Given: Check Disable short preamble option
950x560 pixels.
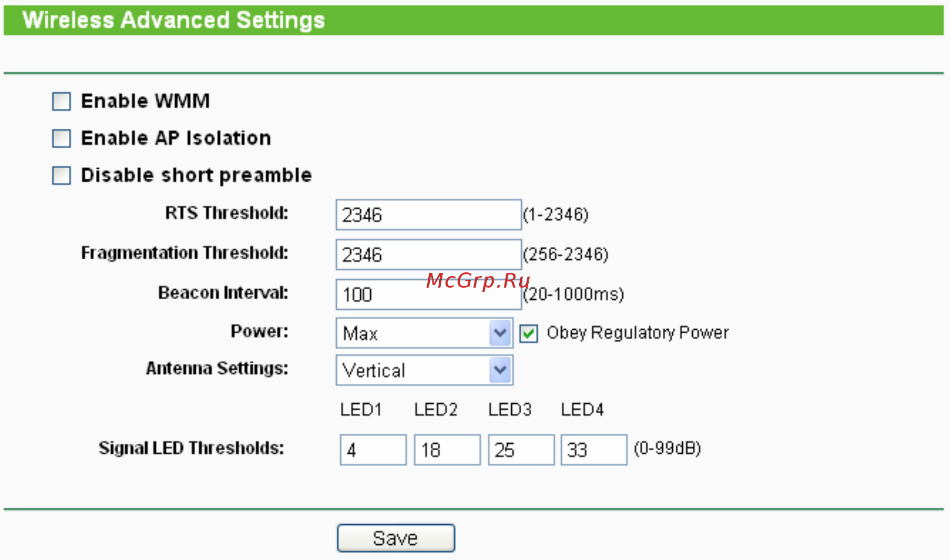Looking at the screenshot, I should 62,175.
